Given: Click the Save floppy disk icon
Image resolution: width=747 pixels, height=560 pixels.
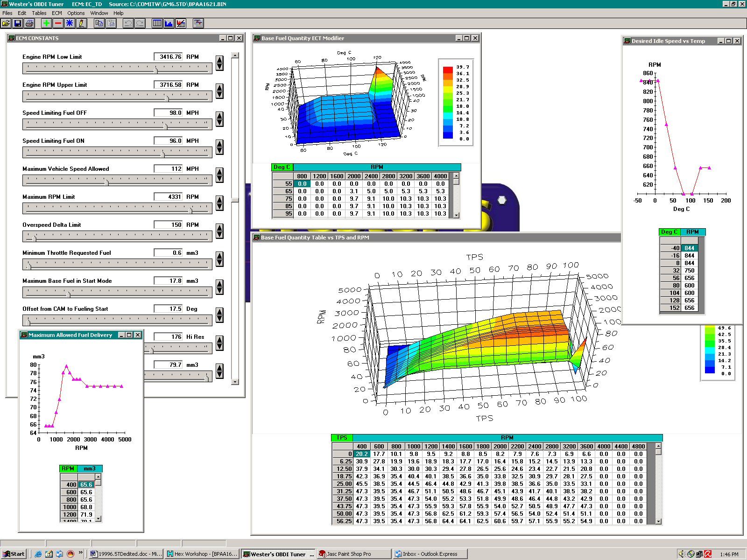Looking at the screenshot, I should (x=18, y=23).
